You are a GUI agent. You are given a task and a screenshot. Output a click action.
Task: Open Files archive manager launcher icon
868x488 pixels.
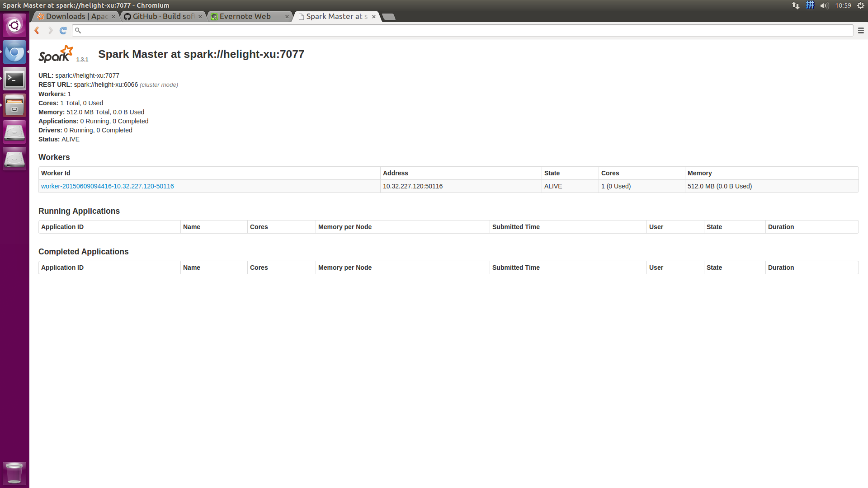click(14, 106)
